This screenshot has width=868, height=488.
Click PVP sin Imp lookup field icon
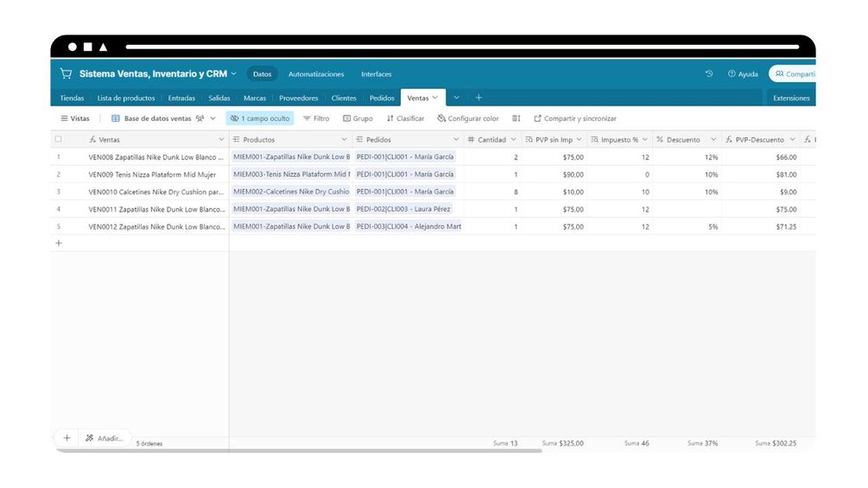point(529,139)
